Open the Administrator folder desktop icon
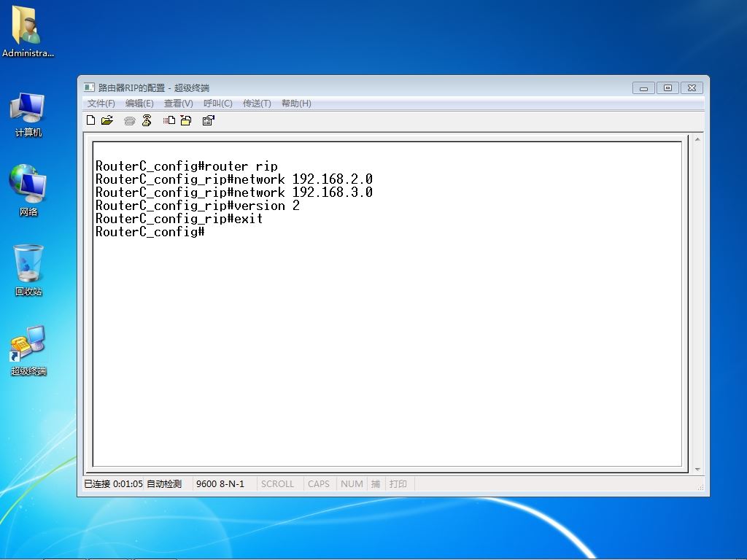 point(28,31)
